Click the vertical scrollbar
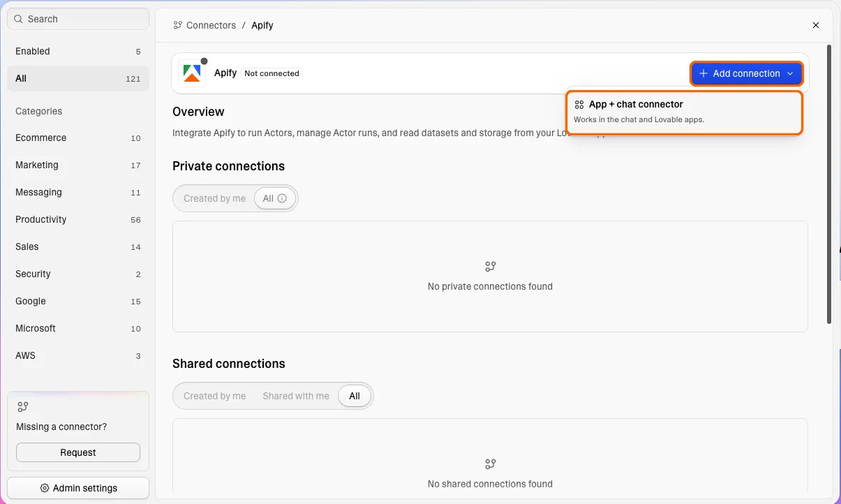 click(x=828, y=184)
